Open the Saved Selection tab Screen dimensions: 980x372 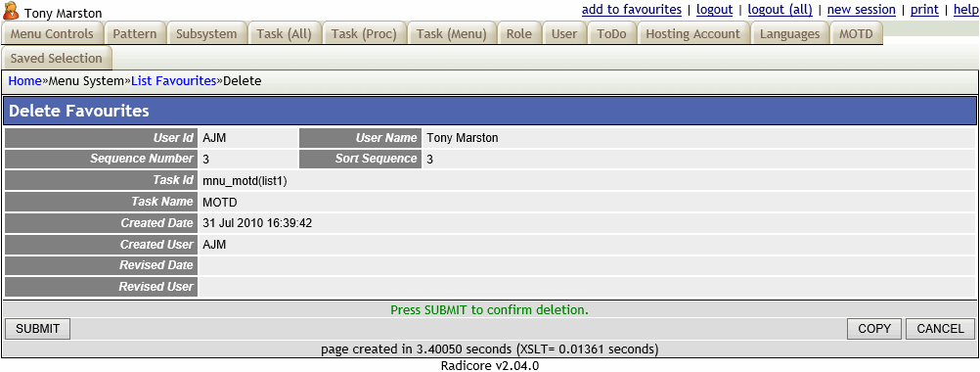coord(57,58)
